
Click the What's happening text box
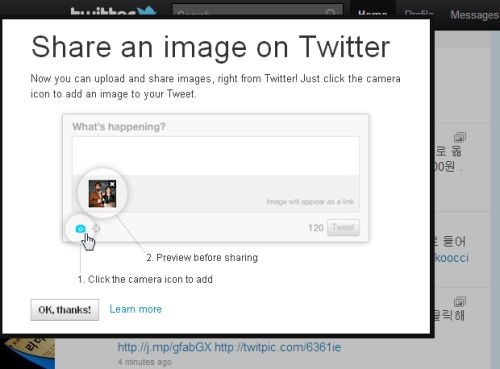216,155
